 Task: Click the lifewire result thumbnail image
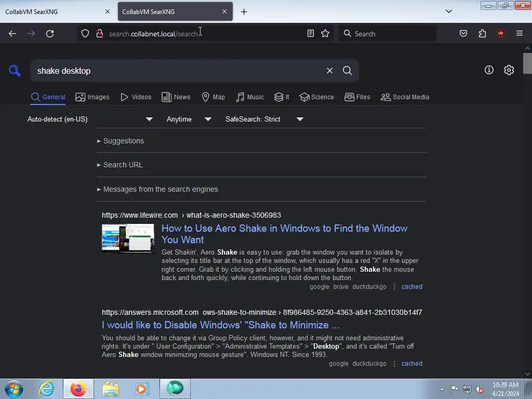[128, 238]
